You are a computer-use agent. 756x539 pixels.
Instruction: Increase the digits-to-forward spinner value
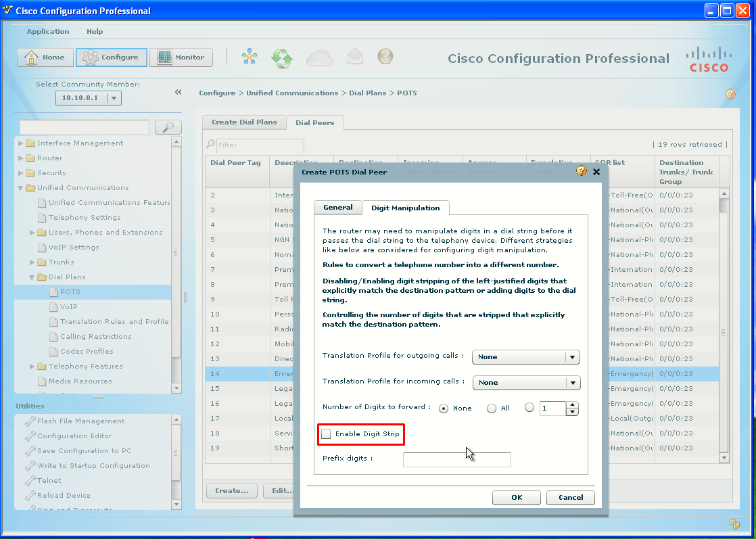click(x=572, y=405)
